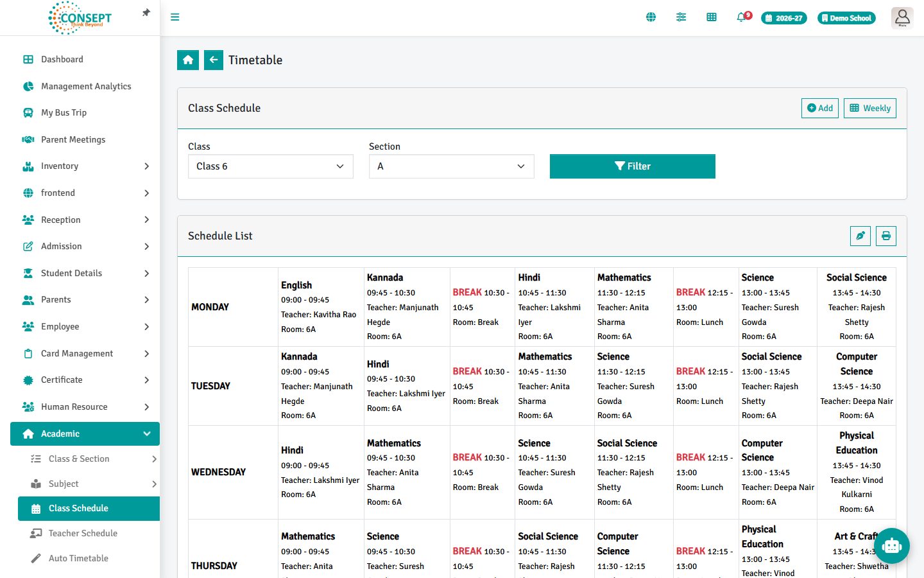This screenshot has height=578, width=924.
Task: Open the Card Management sidebar item
Action: click(85, 353)
